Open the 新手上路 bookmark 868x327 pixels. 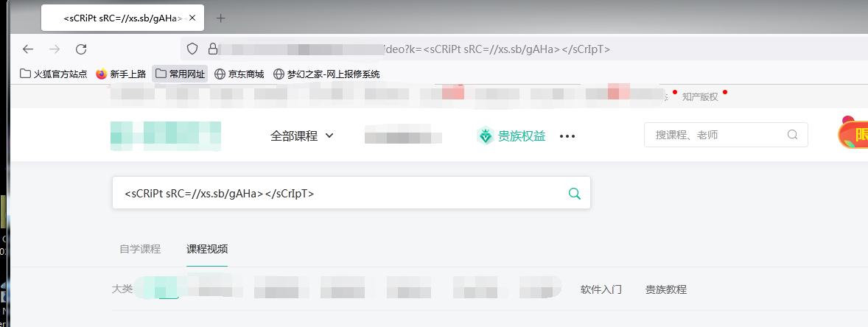click(121, 74)
